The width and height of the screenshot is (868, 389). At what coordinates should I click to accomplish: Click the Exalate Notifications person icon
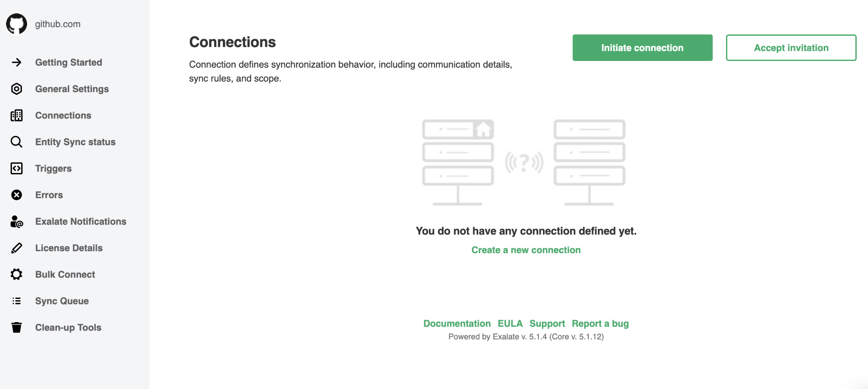[17, 221]
